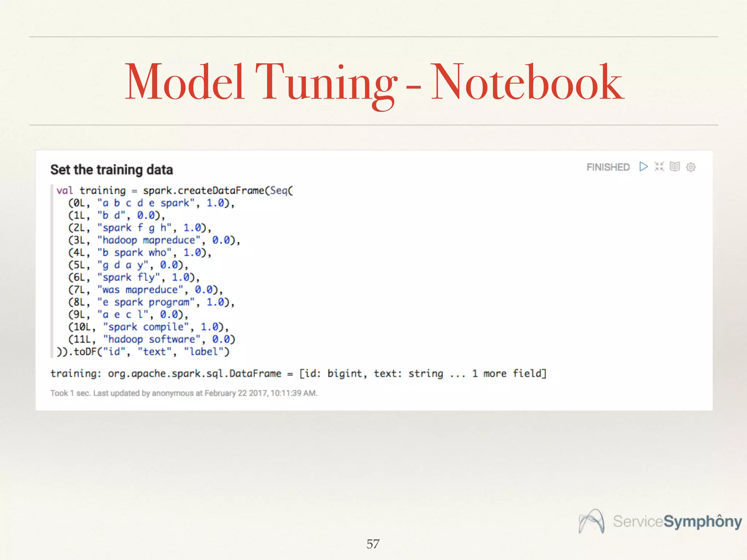The height and width of the screenshot is (560, 747).
Task: Click the gray editor gutter bar beside code
Action: click(x=52, y=271)
